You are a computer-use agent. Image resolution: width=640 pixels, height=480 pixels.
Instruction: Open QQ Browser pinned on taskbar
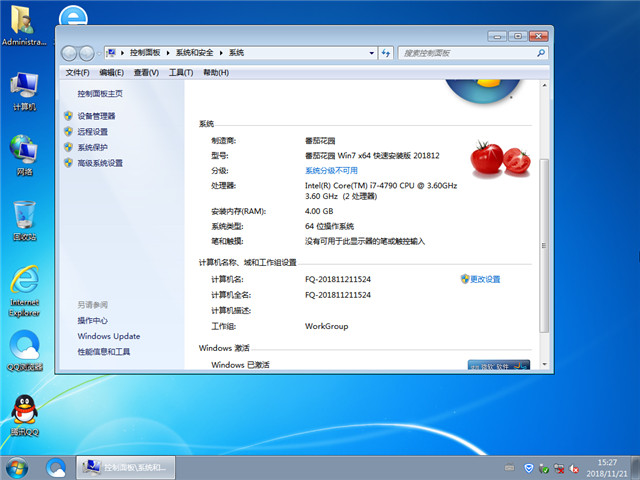point(56,468)
